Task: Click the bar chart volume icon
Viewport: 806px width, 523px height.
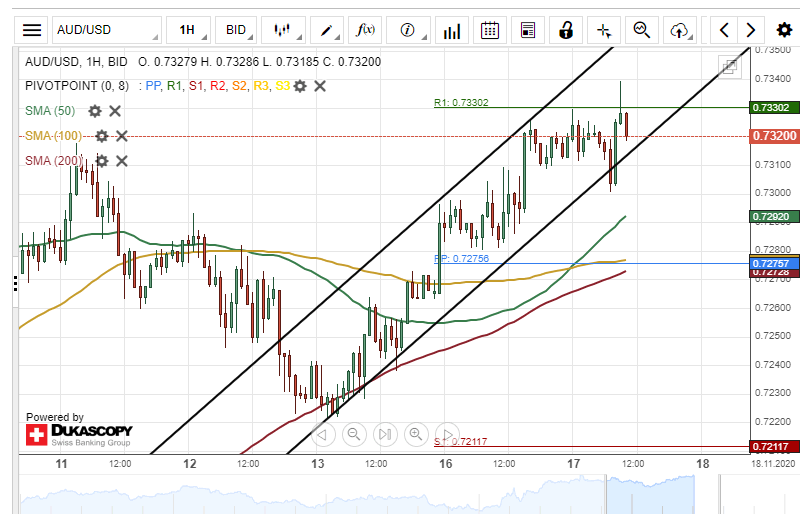Action: 452,30
